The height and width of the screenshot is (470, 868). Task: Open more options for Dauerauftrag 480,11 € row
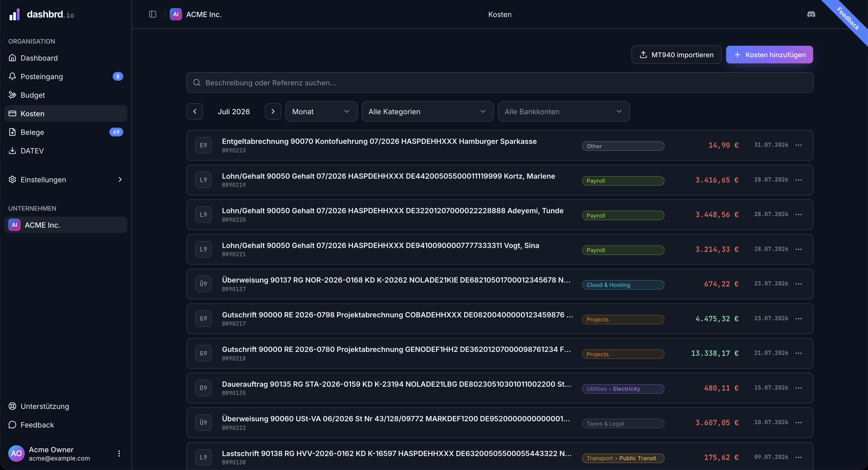coord(799,388)
